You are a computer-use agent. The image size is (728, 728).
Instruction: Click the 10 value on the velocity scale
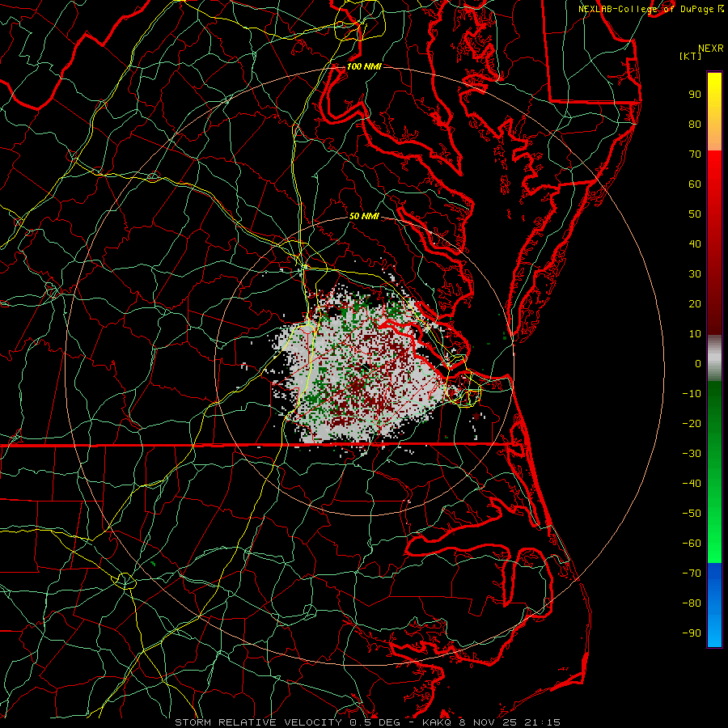tap(695, 334)
